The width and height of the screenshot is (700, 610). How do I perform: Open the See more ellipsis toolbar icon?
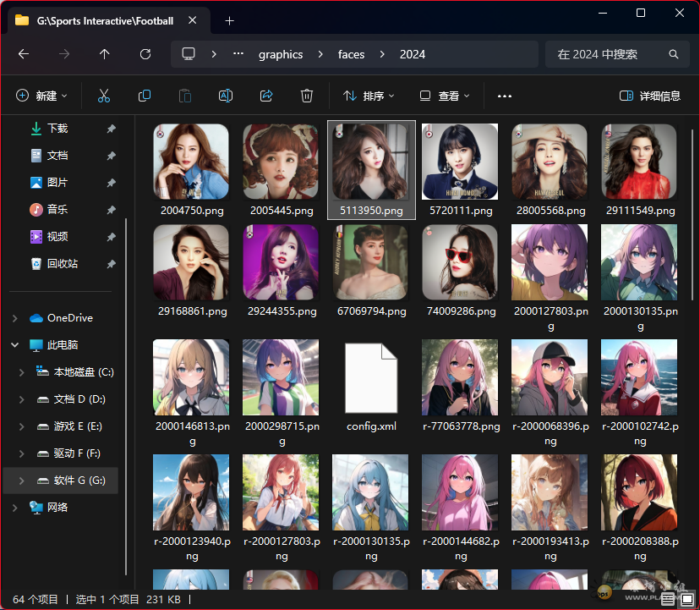504,96
